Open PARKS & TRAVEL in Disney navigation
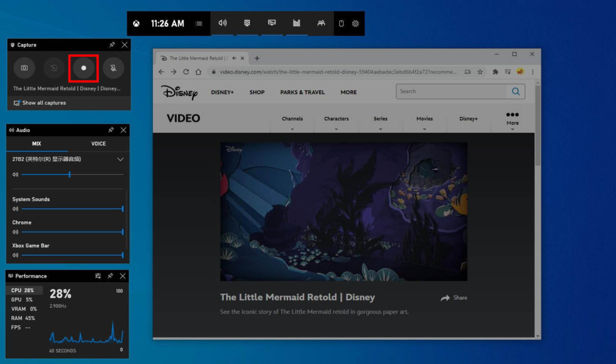Image resolution: width=616 pixels, height=364 pixels. coord(302,92)
